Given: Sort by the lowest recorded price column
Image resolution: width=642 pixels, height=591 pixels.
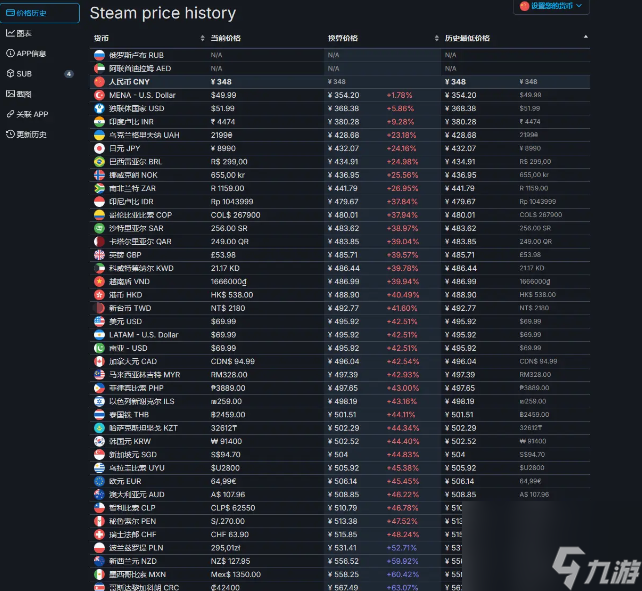Looking at the screenshot, I should pos(516,38).
